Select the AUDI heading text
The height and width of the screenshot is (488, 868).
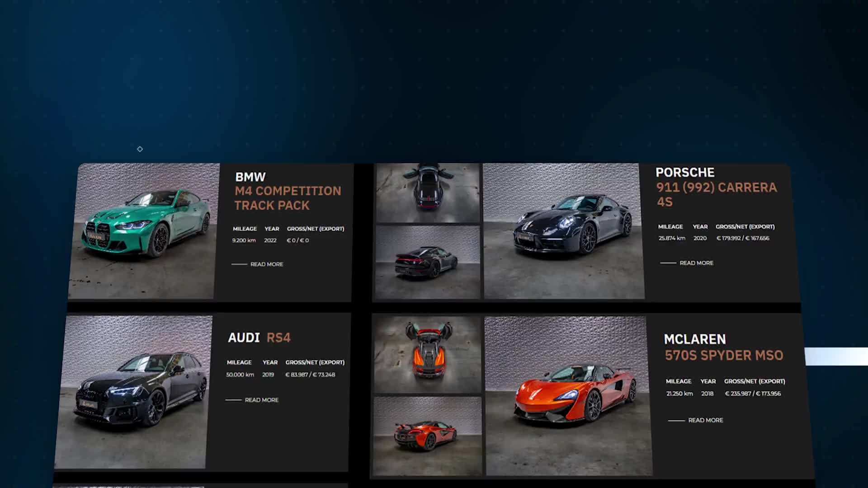click(x=244, y=338)
